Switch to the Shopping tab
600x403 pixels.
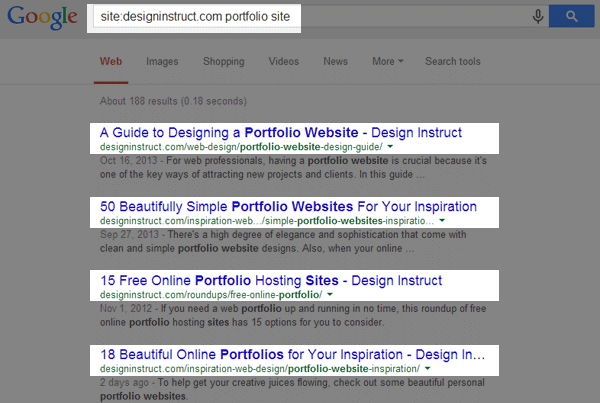coord(223,62)
